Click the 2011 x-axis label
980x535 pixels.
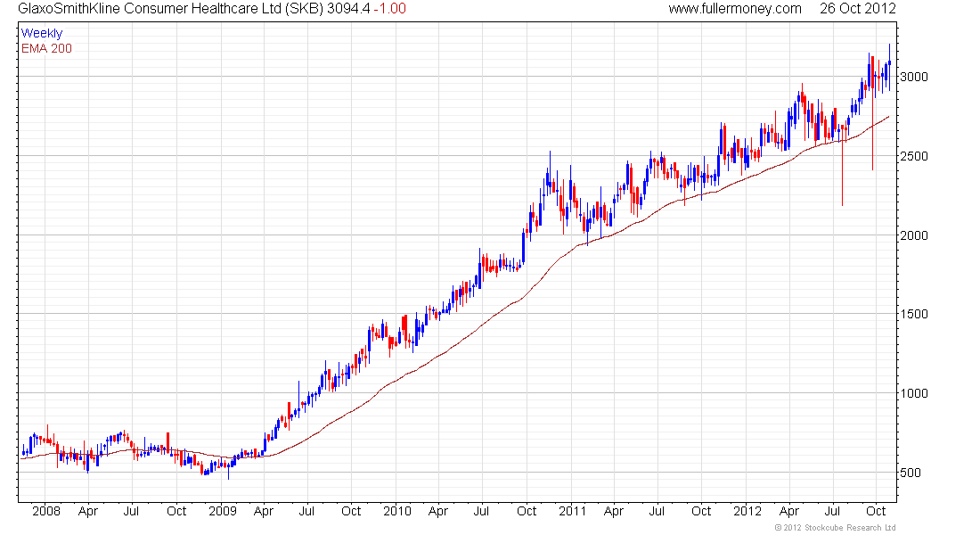pyautogui.click(x=573, y=511)
